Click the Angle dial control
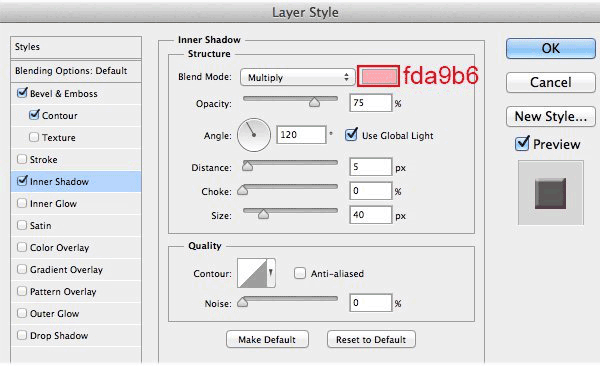 254,135
